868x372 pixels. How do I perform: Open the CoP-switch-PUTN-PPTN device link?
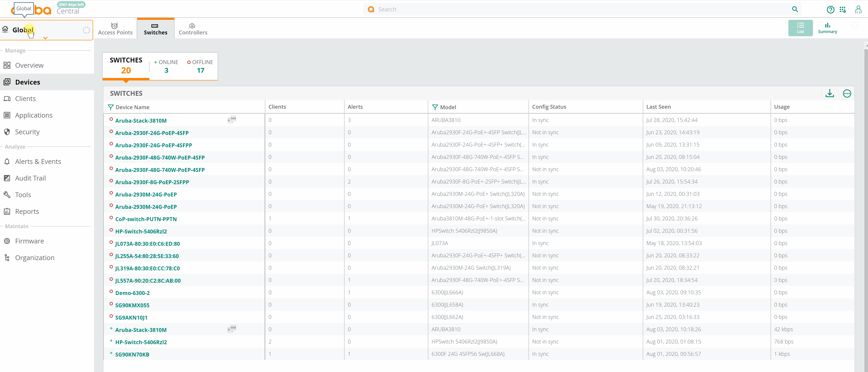[146, 219]
